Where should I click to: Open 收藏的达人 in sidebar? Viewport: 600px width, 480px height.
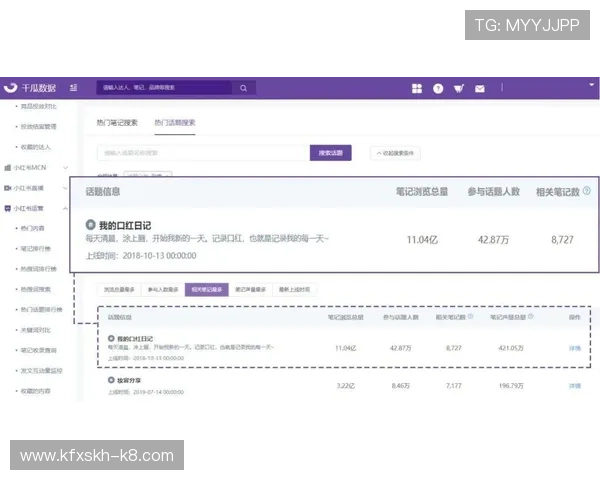tap(36, 147)
